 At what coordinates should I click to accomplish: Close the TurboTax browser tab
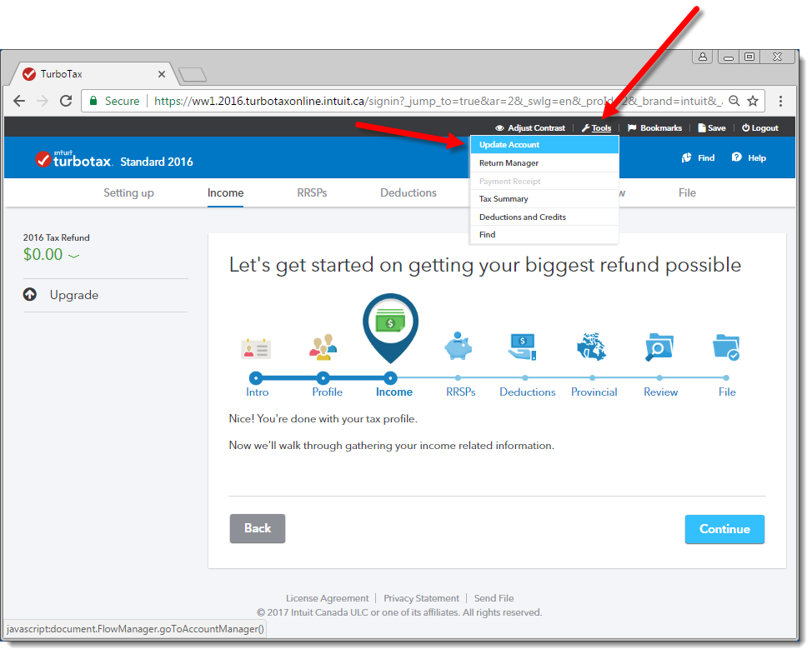162,74
